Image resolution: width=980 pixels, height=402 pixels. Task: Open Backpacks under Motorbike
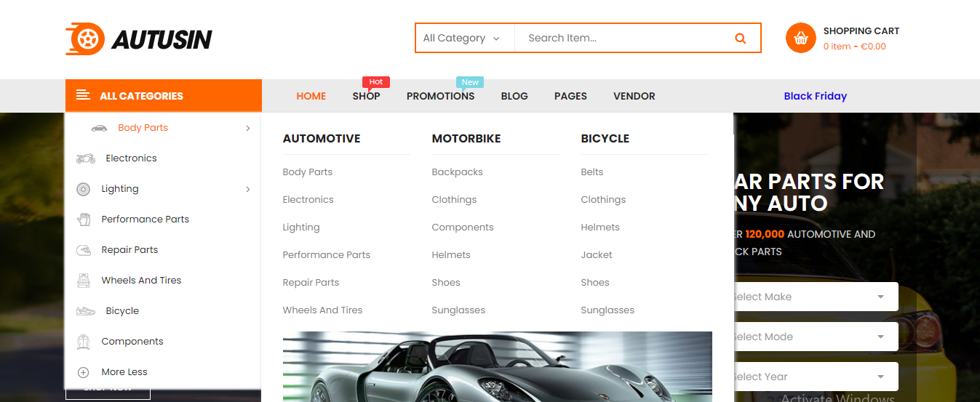(x=458, y=172)
